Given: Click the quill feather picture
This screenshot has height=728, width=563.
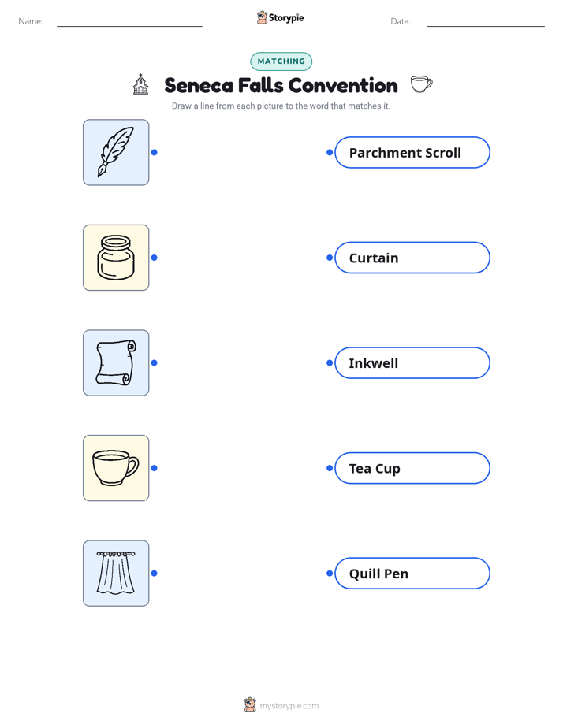Looking at the screenshot, I should [116, 152].
